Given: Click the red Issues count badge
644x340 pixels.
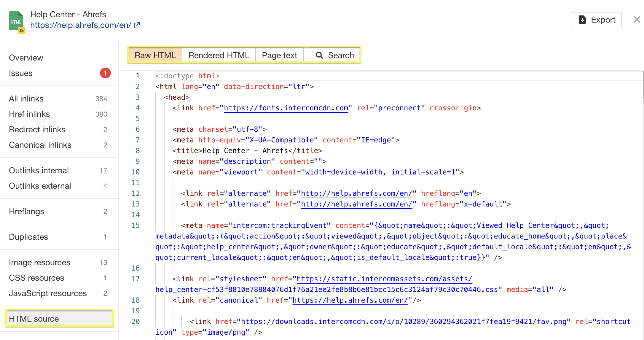Looking at the screenshot, I should (x=105, y=73).
